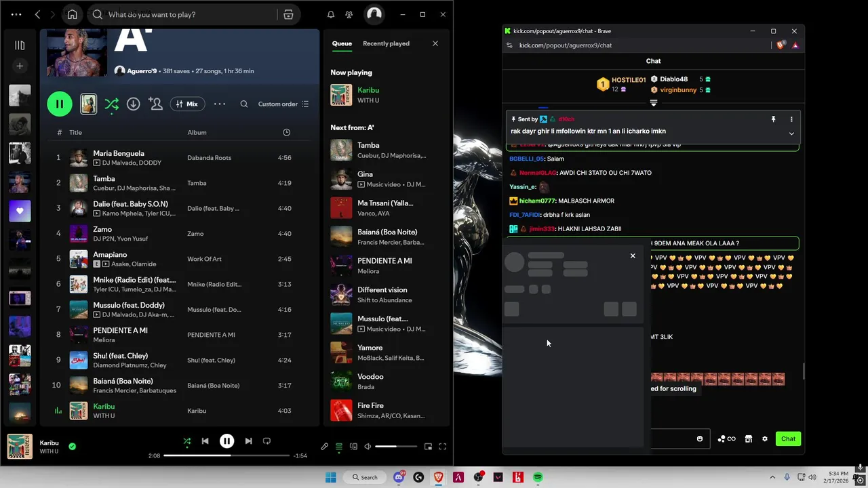Show hidden icons in the system tray
The image size is (868, 488).
[772, 477]
